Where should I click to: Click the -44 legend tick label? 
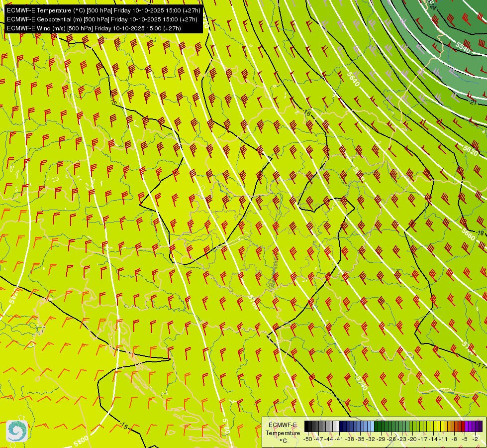(x=329, y=439)
